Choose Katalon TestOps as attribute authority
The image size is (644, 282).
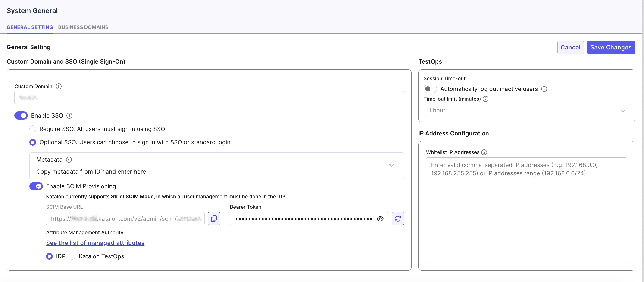pos(72,256)
